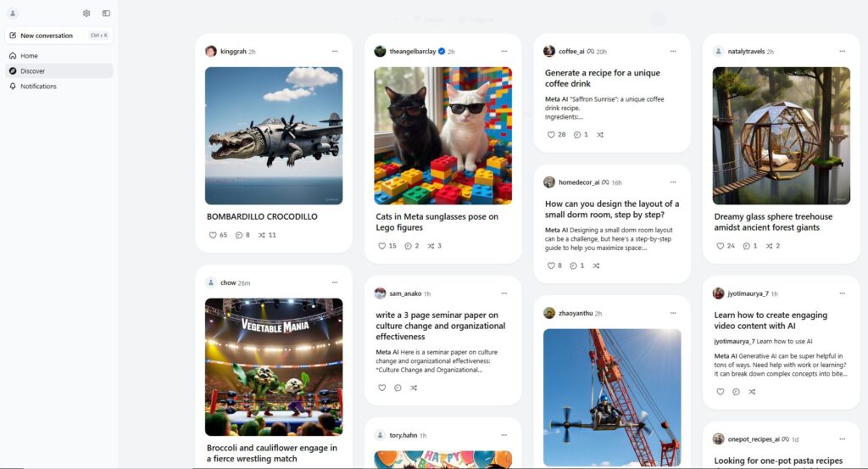Open more options on tory.hahn's post
Screen dimensions: 868x469
pos(504,435)
